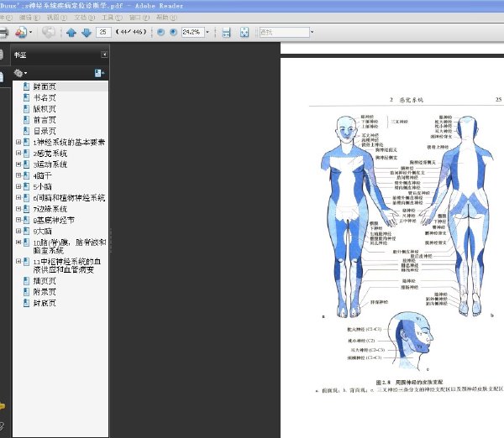Click the Find text box

[285, 32]
